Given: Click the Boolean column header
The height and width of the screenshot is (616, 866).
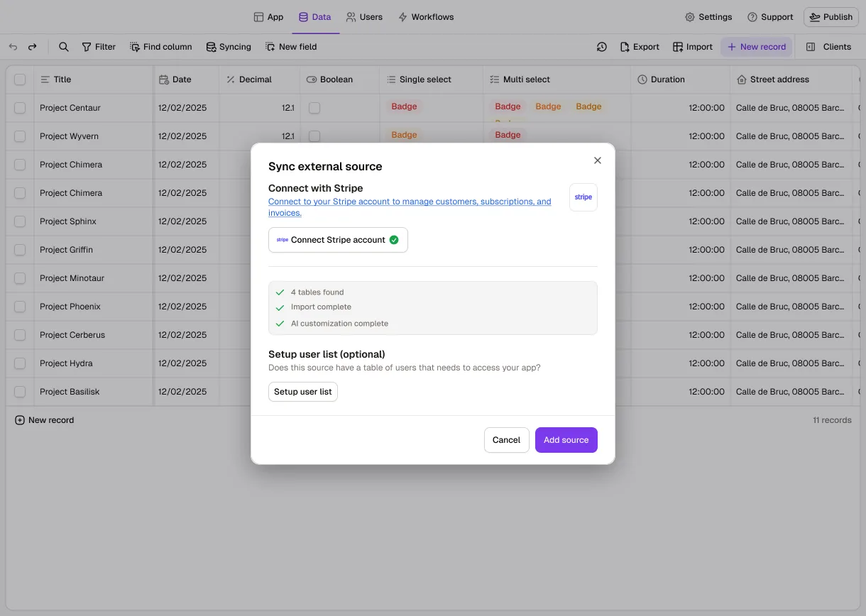Looking at the screenshot, I should click(340, 79).
